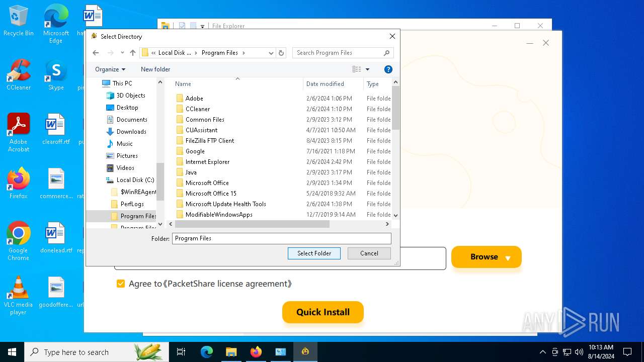This screenshot has height=362, width=644.
Task: Select the Common Files folder
Action: tap(205, 120)
